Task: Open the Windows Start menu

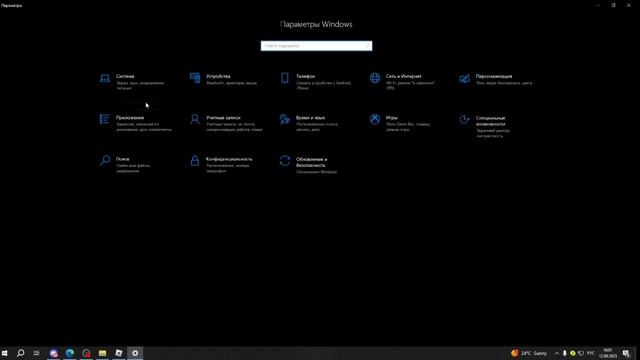Action: (x=4, y=353)
